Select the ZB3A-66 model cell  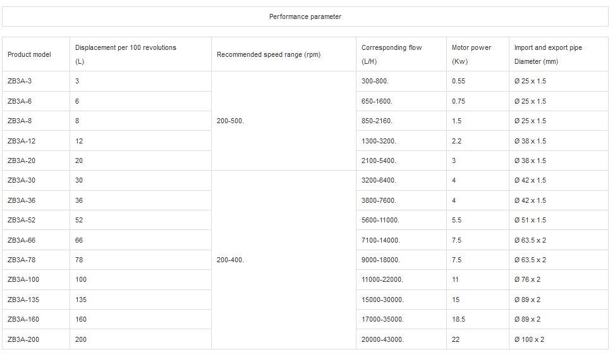23,240
